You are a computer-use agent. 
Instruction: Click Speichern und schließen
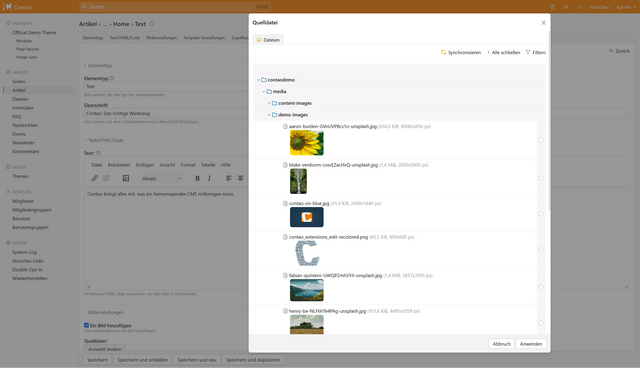[142, 360]
